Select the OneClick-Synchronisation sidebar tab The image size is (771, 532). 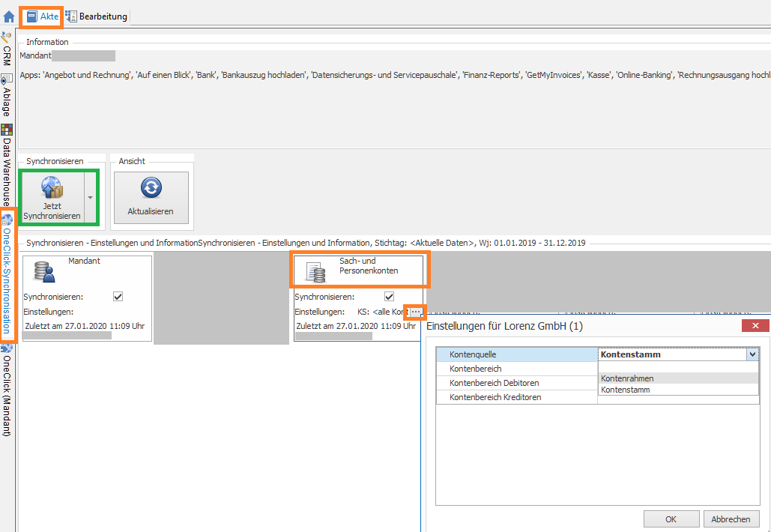(7, 275)
